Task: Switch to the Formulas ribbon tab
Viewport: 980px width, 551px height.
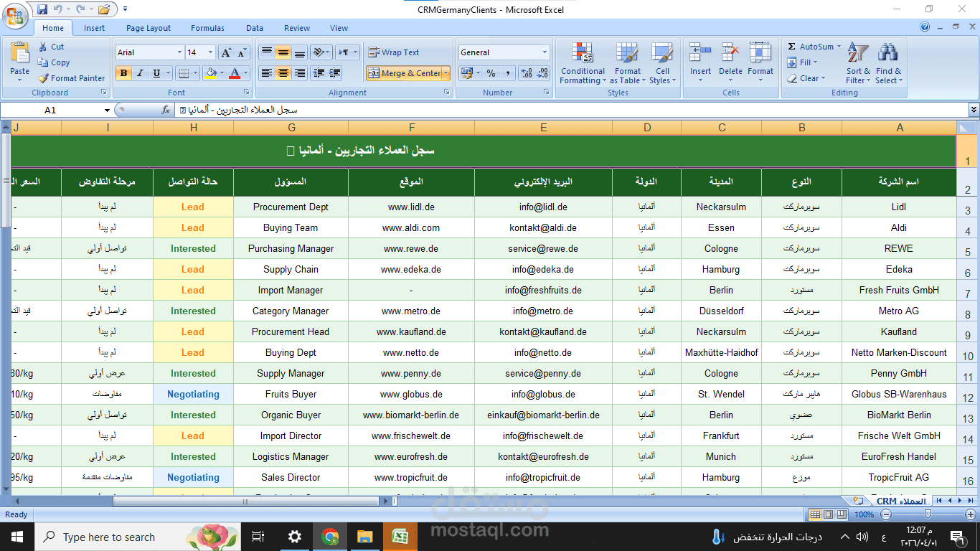Action: click(207, 28)
